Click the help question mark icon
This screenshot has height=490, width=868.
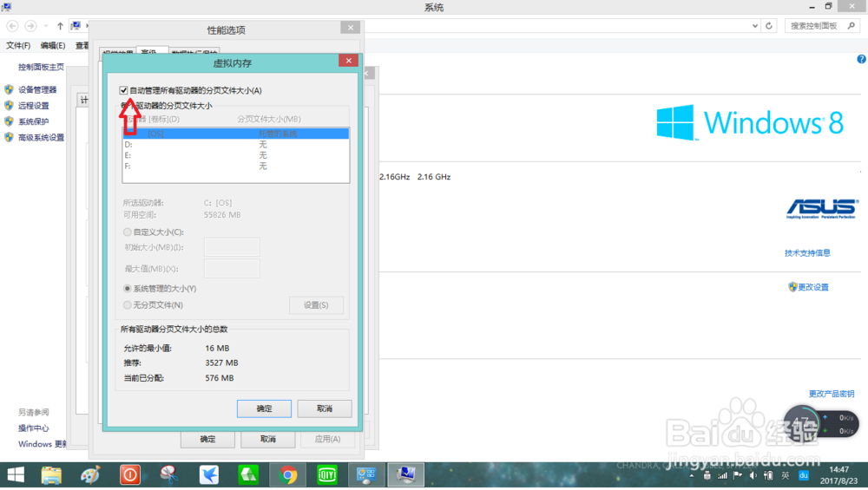pos(861,59)
